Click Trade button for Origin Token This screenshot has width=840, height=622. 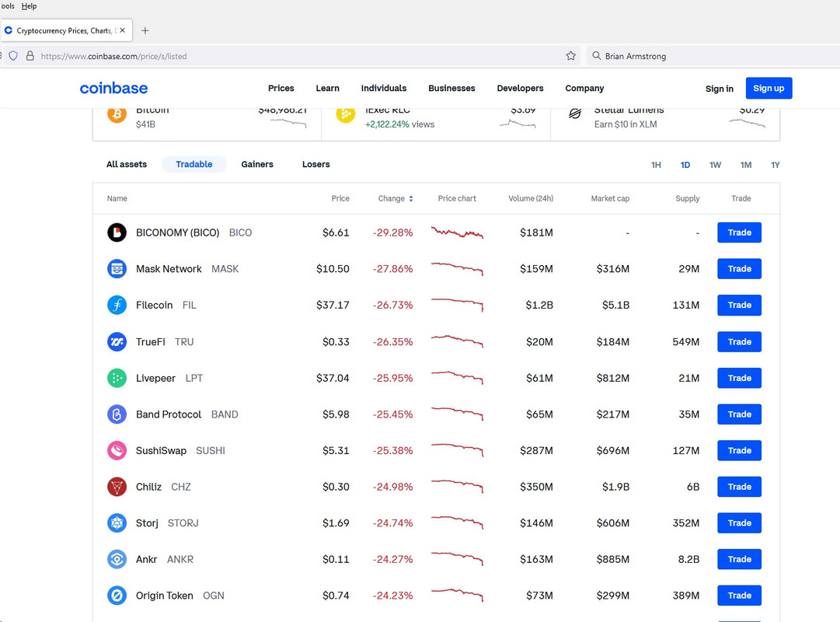click(739, 596)
